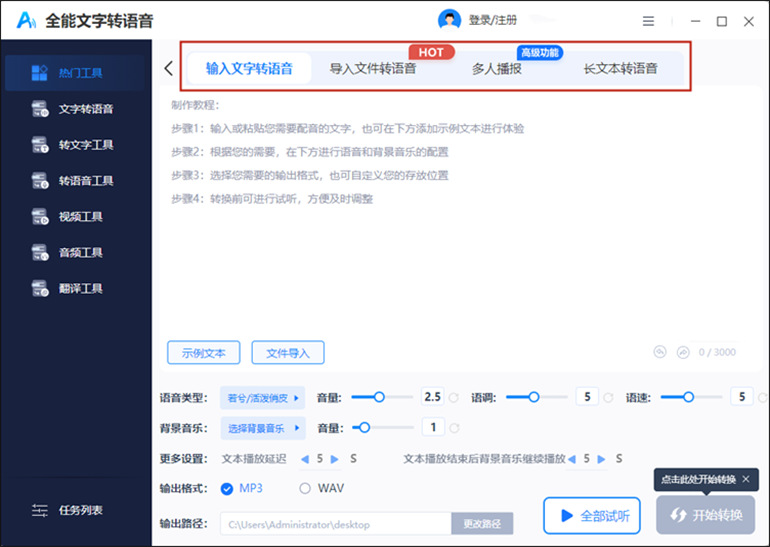This screenshot has width=770, height=547.
Task: Open 热门工具 in the sidebar
Action: click(x=75, y=73)
